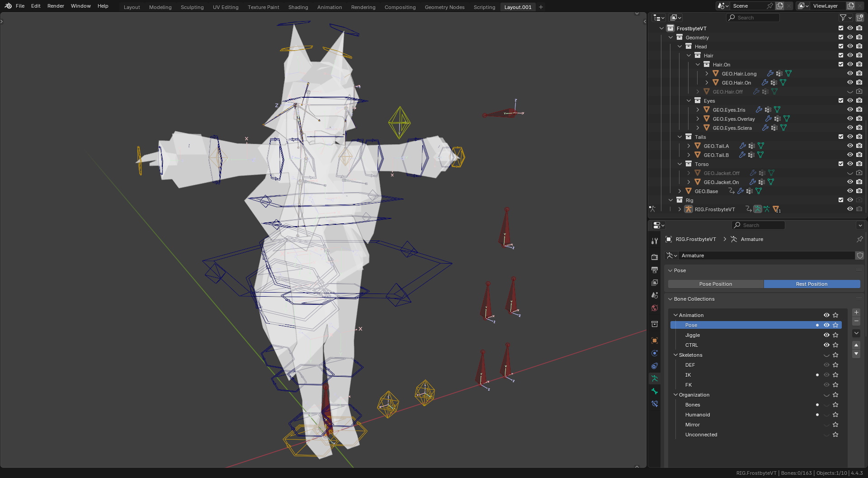Toggle visibility of the DEF bone collection

tap(826, 365)
